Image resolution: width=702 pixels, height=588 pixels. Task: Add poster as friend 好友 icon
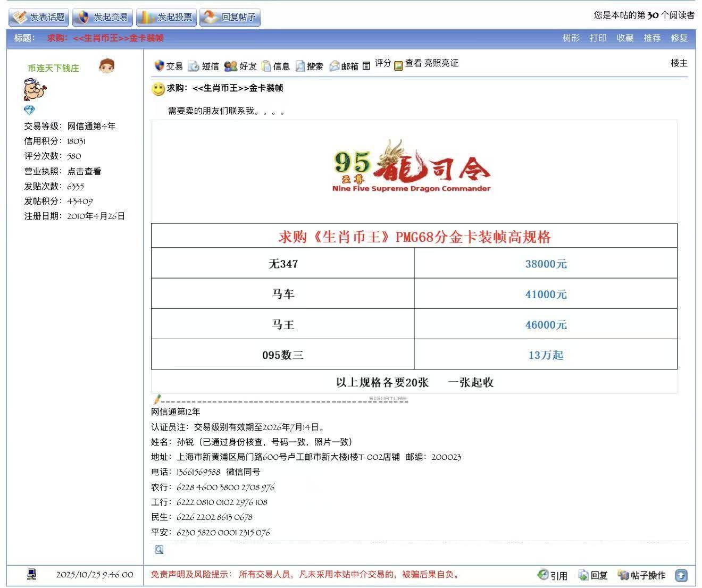pos(231,66)
